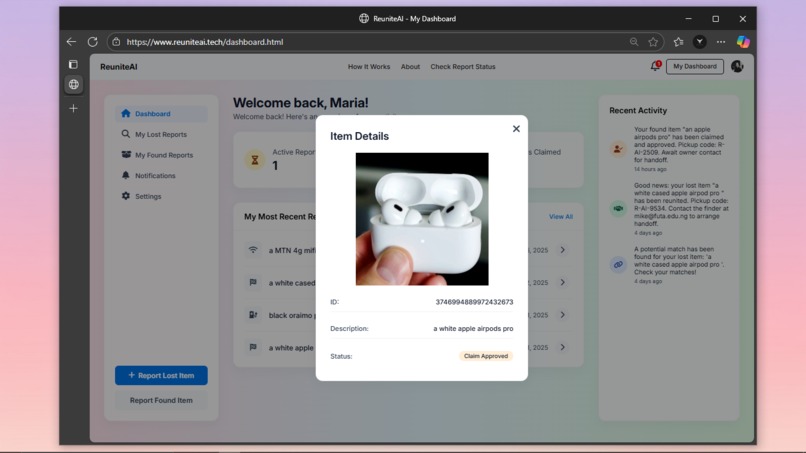Open the About nav link
The height and width of the screenshot is (453, 806).
coord(410,67)
